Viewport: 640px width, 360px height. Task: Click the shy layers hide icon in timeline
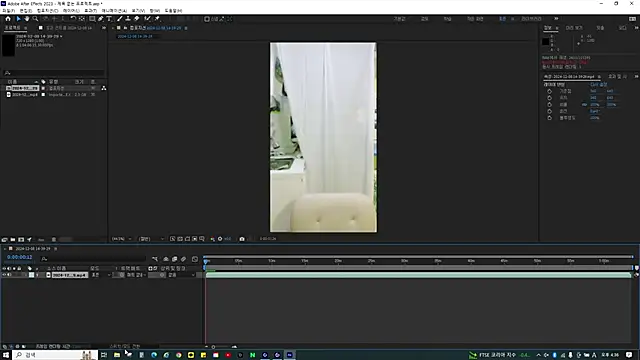[x=166, y=259]
